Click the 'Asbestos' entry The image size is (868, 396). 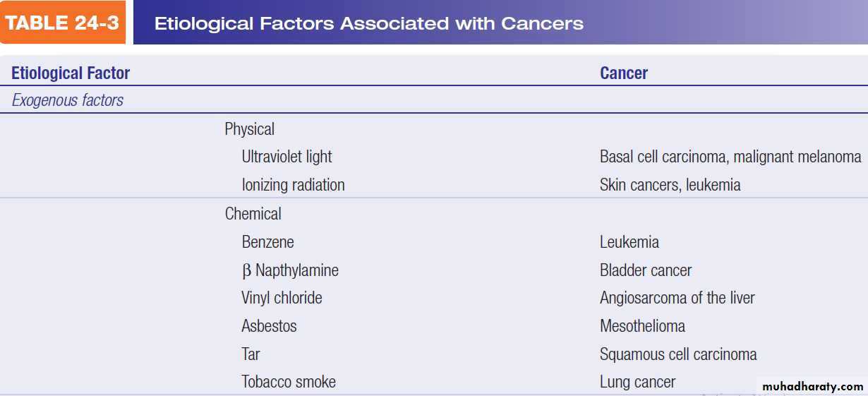coord(269,326)
